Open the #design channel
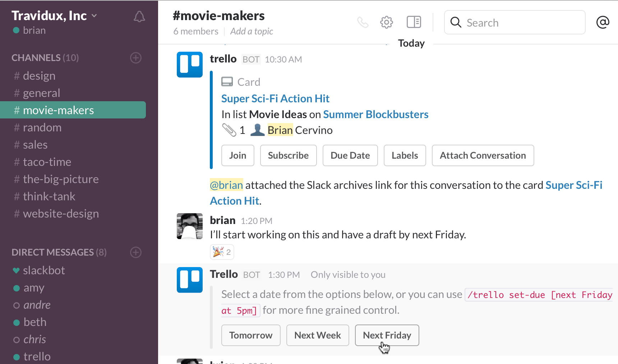The height and width of the screenshot is (364, 618). tap(73, 76)
